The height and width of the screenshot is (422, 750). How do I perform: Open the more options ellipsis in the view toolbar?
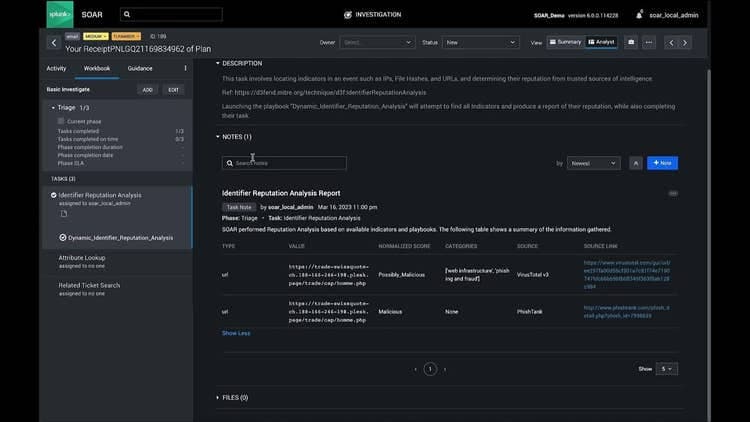(649, 43)
